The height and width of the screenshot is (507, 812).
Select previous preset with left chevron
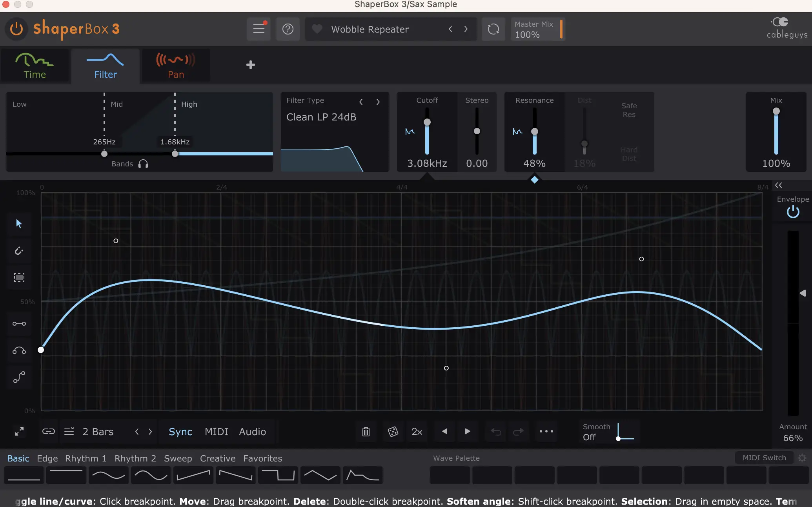[x=450, y=29]
